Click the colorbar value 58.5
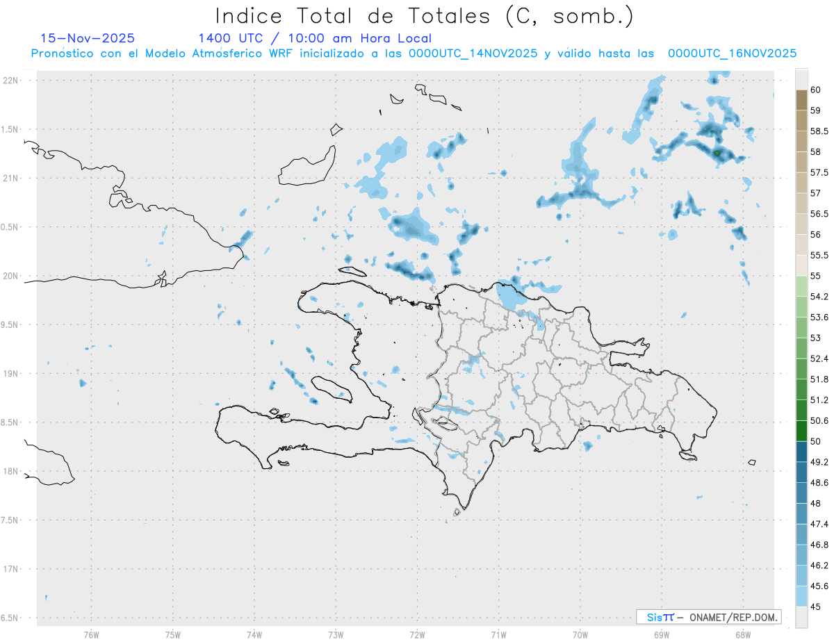Viewport: 834px width, 644px height. tap(819, 131)
